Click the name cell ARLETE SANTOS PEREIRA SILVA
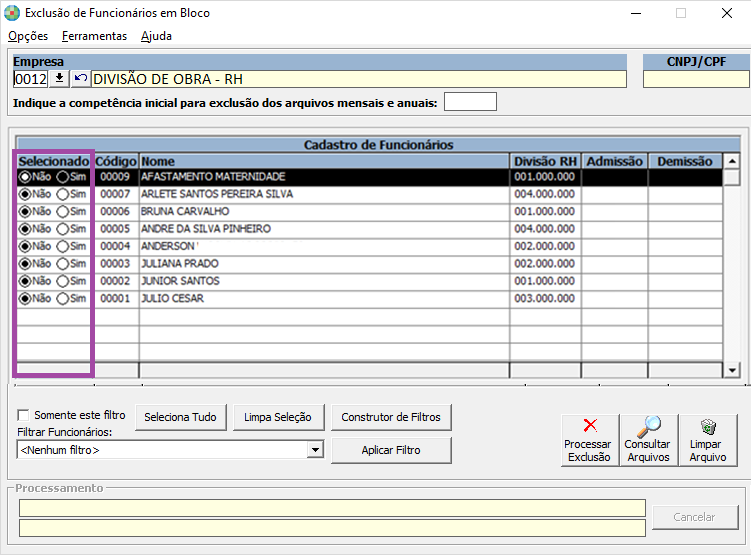This screenshot has height=555, width=751. click(324, 194)
